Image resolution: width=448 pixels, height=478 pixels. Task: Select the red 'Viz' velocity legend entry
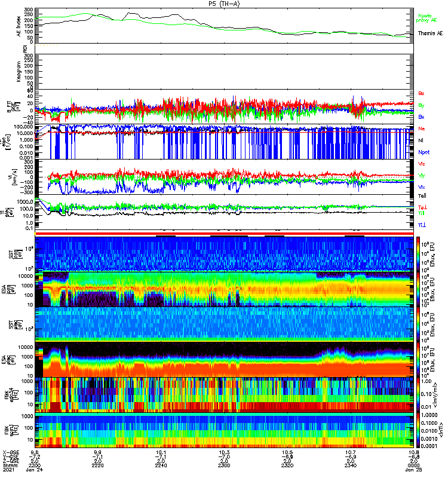422,164
